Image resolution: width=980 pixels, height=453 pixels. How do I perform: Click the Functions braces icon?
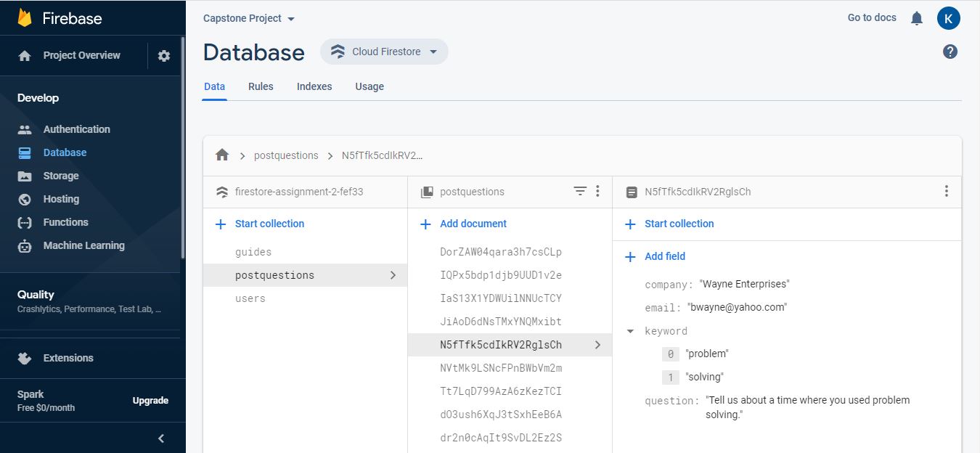point(25,222)
